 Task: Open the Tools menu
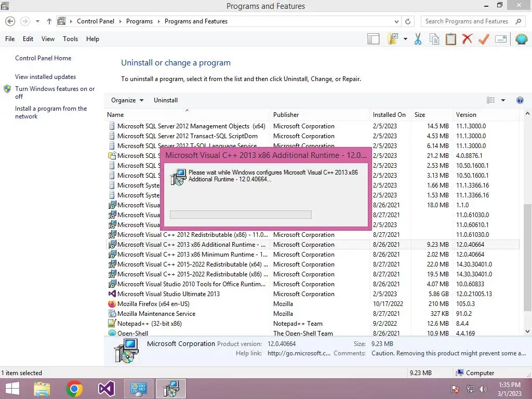pyautogui.click(x=70, y=39)
